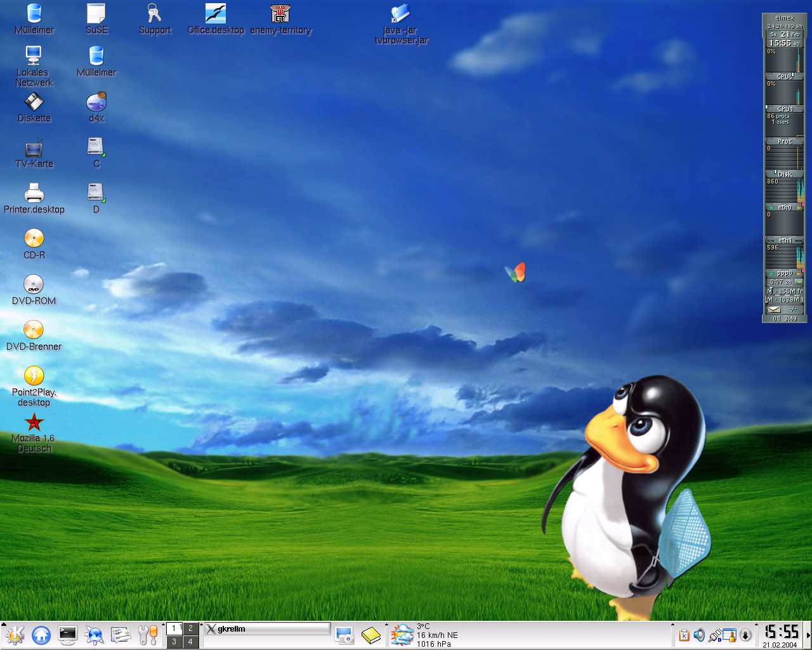812x650 pixels.
Task: Open the TV-Karte icon
Action: click(x=34, y=153)
